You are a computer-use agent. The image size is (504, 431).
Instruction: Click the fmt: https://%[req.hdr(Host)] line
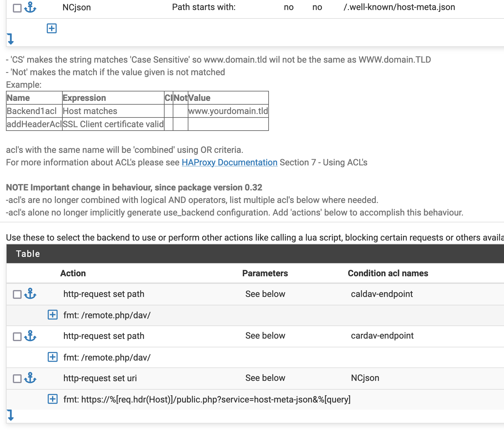point(207,399)
